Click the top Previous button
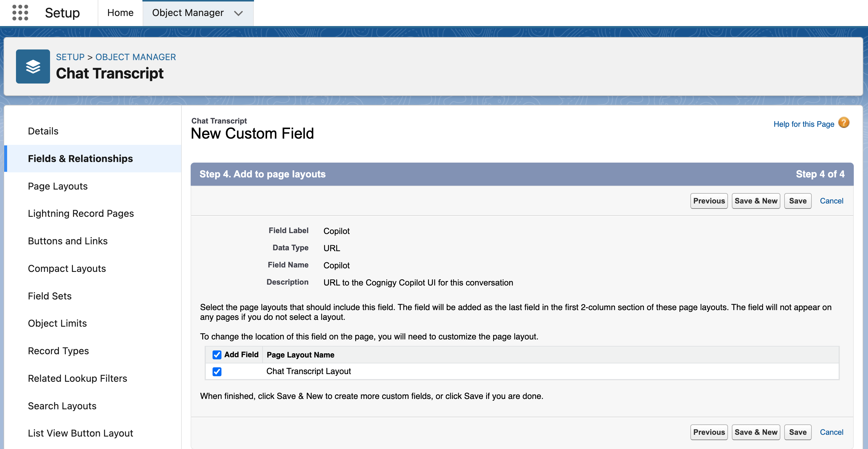The height and width of the screenshot is (449, 868). 709,201
